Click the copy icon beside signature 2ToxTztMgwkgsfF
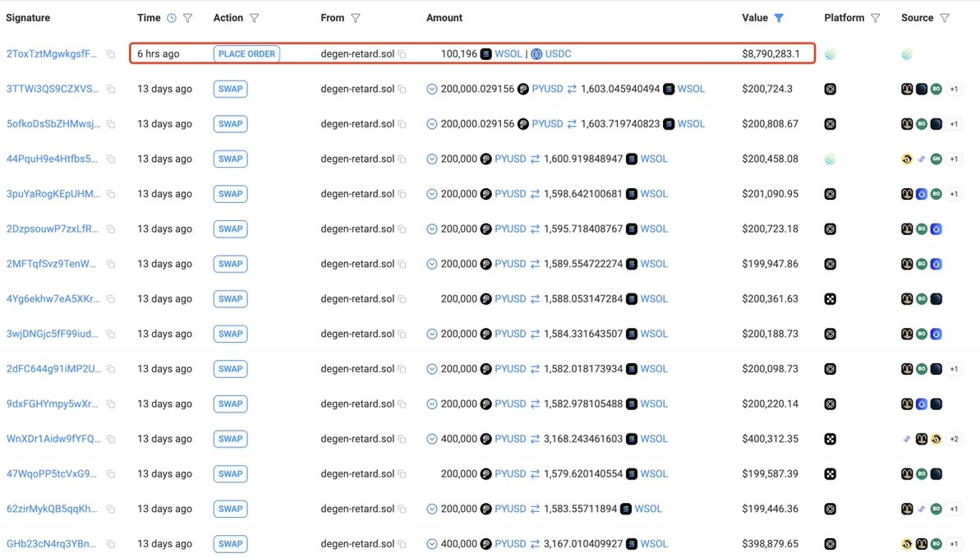980x558 pixels. click(x=112, y=53)
